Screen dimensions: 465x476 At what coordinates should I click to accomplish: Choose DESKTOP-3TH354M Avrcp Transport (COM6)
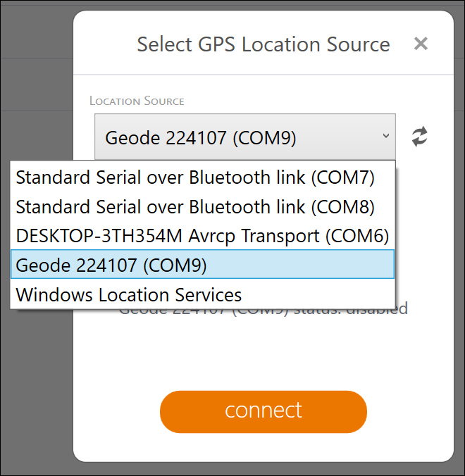click(x=203, y=236)
